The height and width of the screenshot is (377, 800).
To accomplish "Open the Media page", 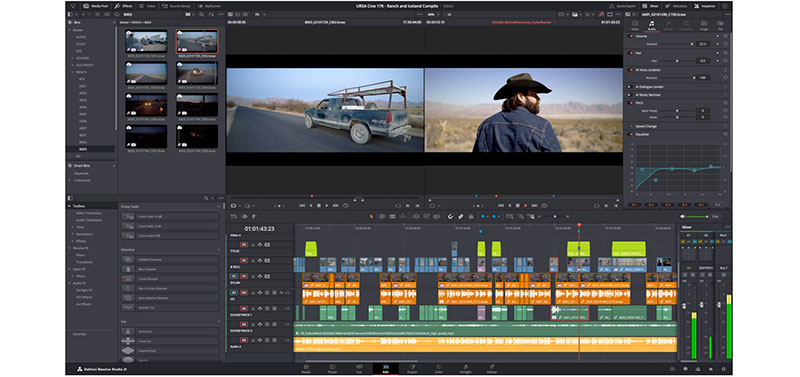I will [x=306, y=369].
